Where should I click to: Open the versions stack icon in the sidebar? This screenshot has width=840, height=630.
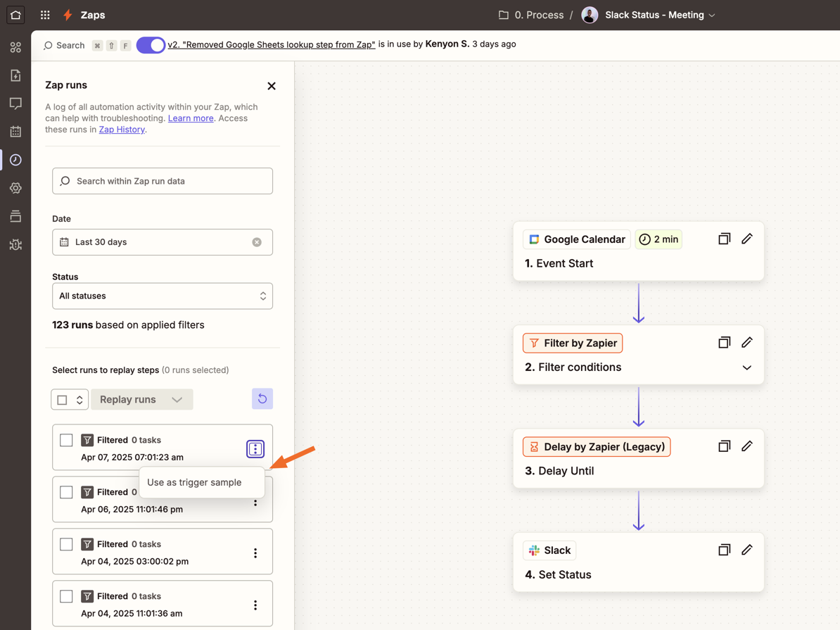coord(15,216)
